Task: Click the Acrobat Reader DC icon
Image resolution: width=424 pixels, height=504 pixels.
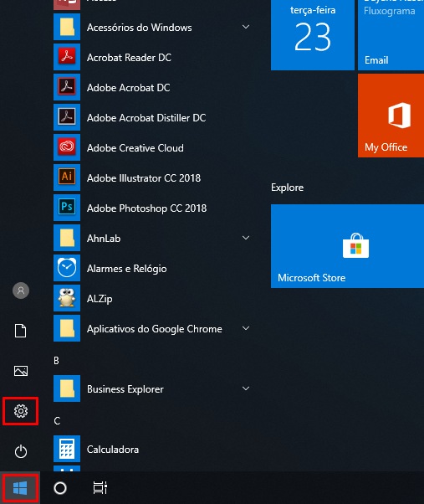Action: point(67,57)
